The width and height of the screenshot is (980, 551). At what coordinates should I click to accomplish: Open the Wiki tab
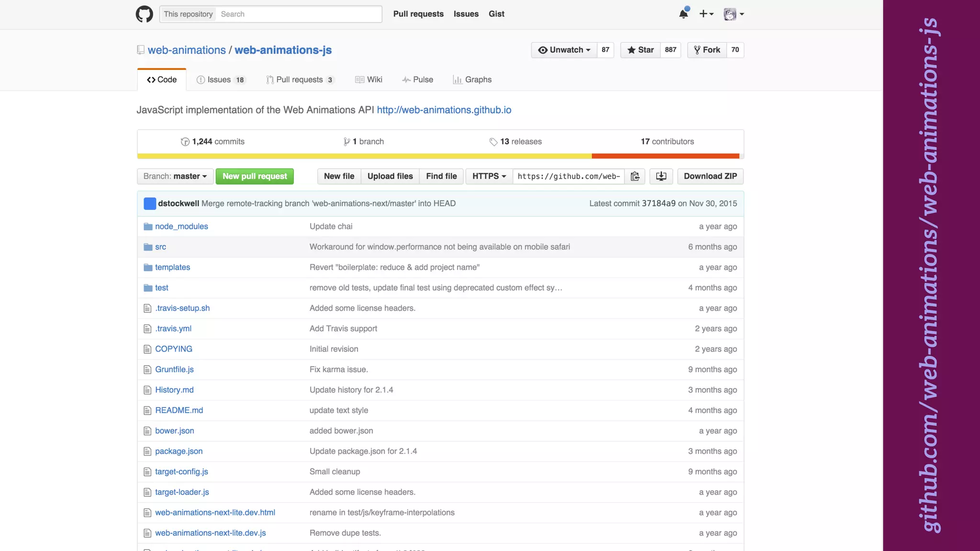coord(368,80)
